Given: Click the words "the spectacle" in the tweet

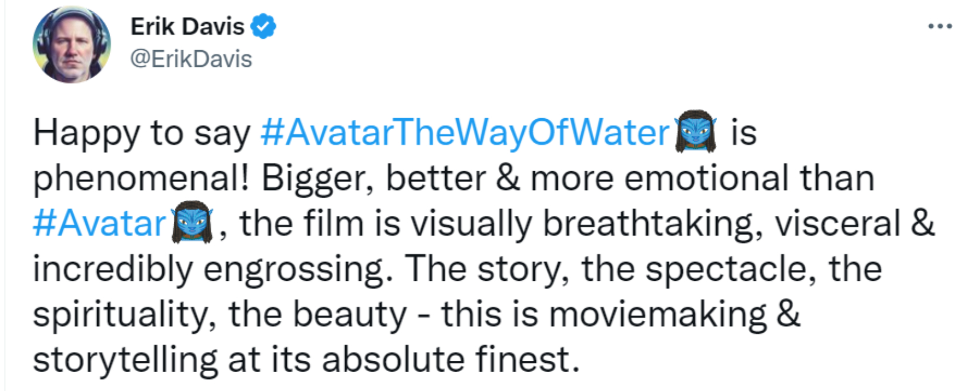Looking at the screenshot, I should [x=698, y=269].
